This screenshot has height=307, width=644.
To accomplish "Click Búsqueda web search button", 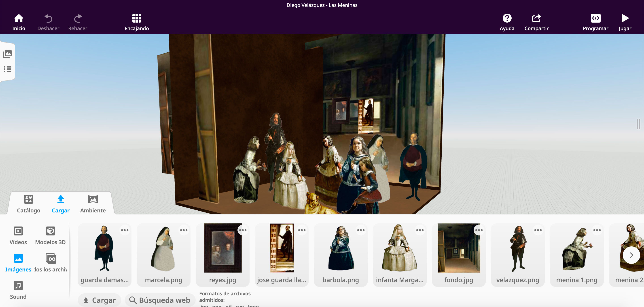I will [x=160, y=300].
